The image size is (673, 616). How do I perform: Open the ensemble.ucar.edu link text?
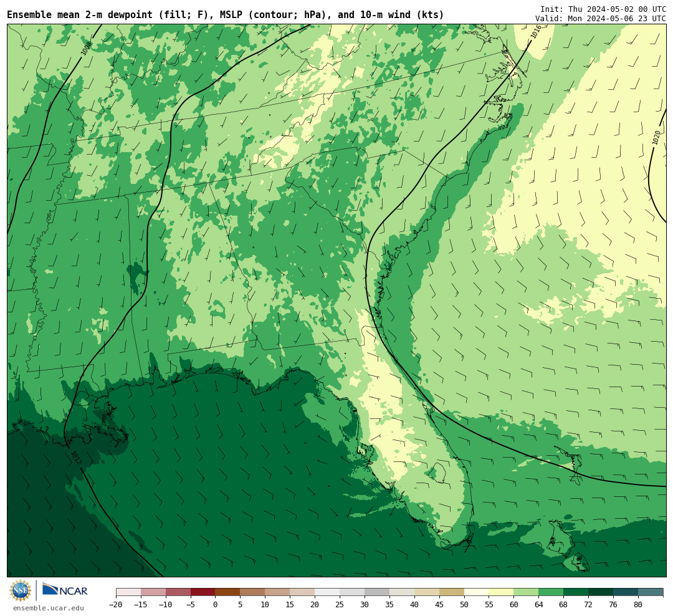(x=49, y=608)
